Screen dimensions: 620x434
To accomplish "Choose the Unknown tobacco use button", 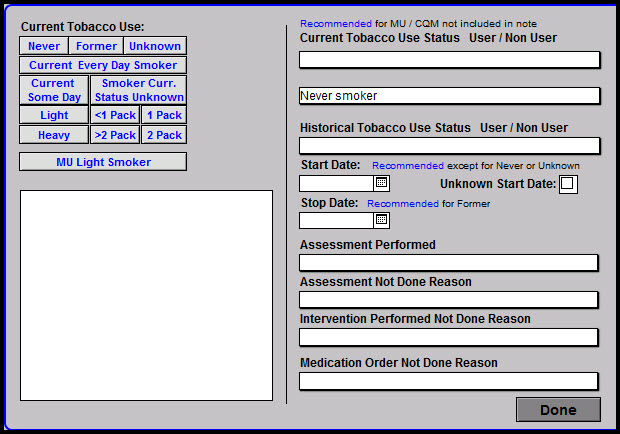I will click(x=154, y=46).
